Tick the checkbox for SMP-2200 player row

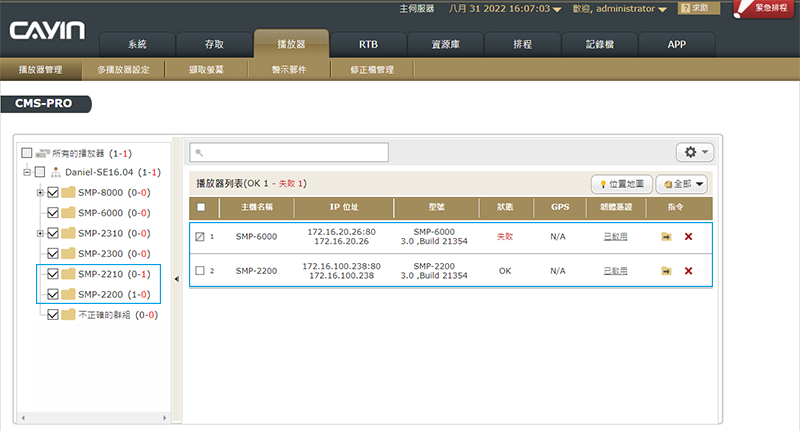[200, 271]
